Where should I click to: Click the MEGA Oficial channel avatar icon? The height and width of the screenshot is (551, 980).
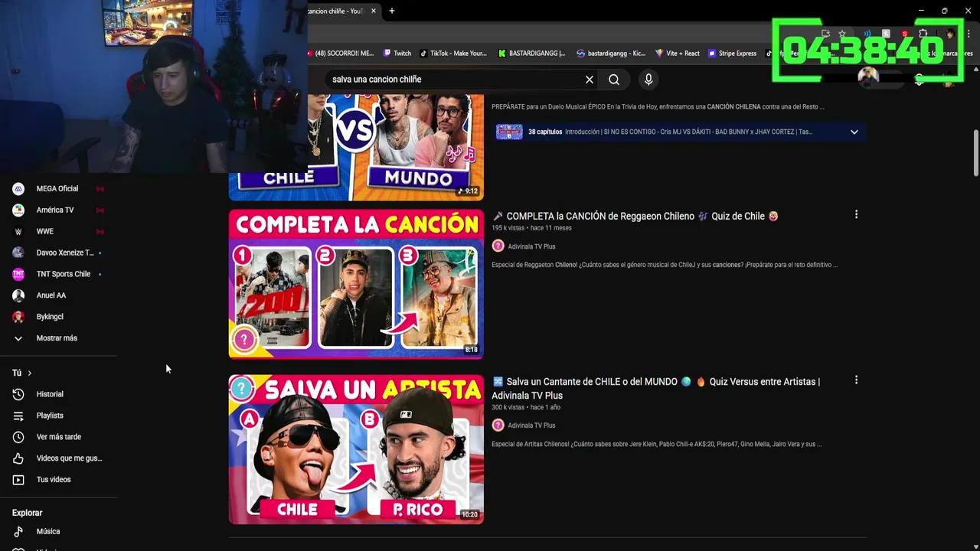click(18, 188)
